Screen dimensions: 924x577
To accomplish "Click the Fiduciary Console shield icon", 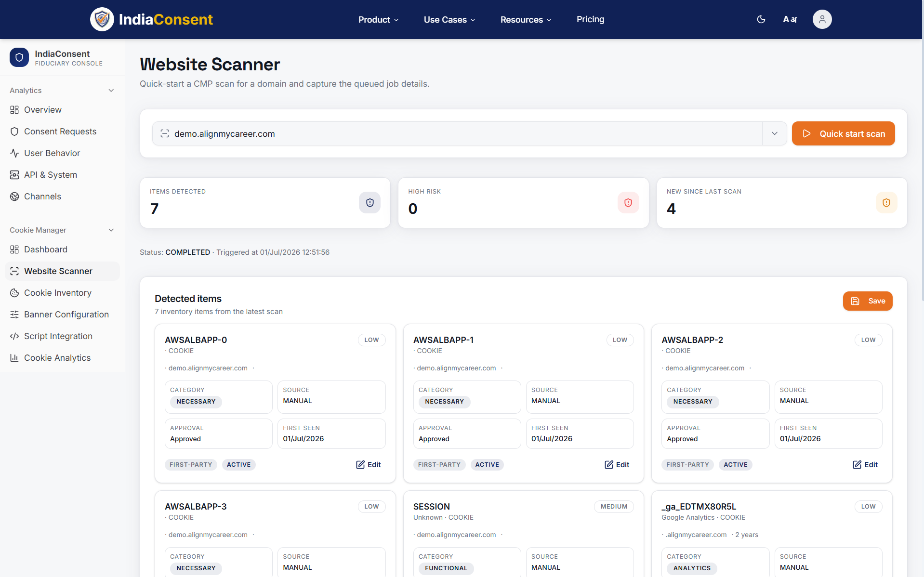I will coord(19,57).
